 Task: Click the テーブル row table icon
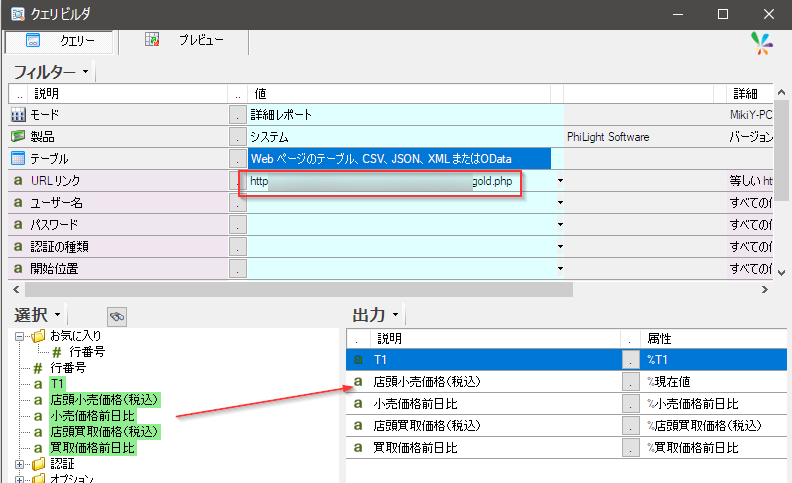click(18, 159)
